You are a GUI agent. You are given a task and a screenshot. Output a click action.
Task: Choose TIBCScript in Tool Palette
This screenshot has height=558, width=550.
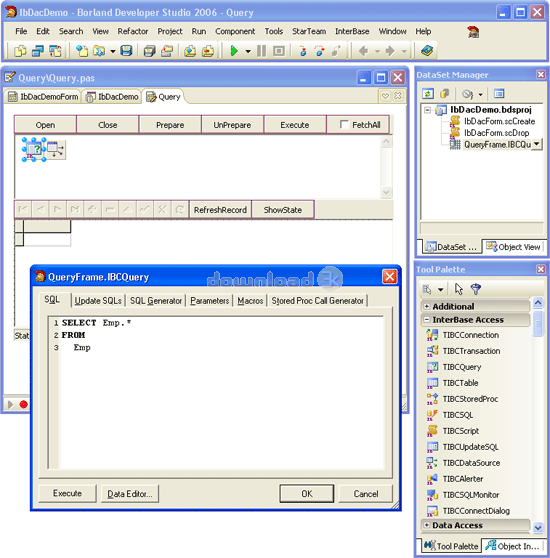(x=460, y=431)
